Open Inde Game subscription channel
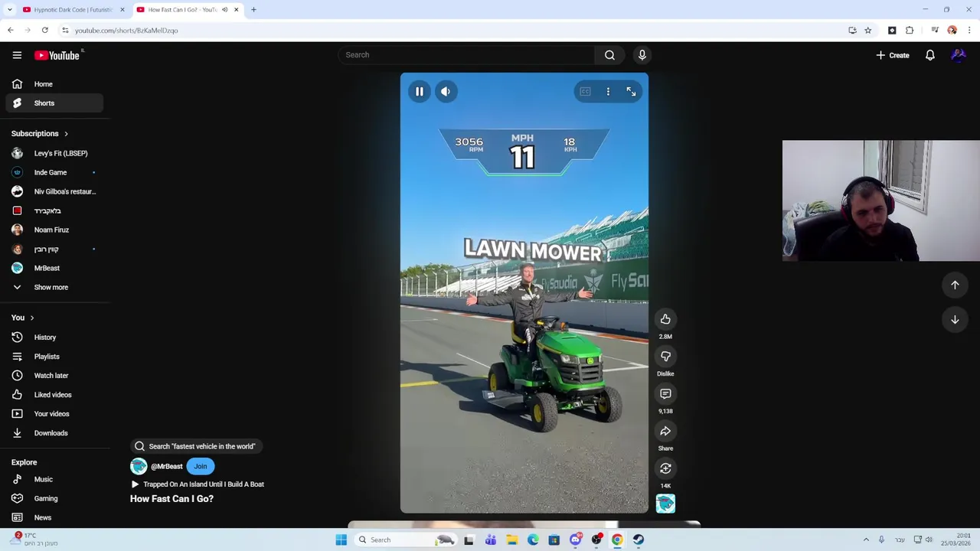 pyautogui.click(x=54, y=172)
